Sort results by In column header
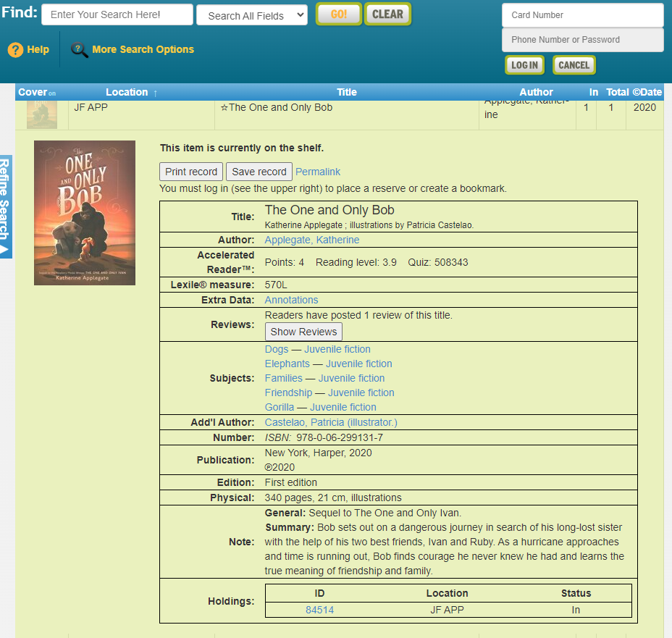 pos(594,92)
